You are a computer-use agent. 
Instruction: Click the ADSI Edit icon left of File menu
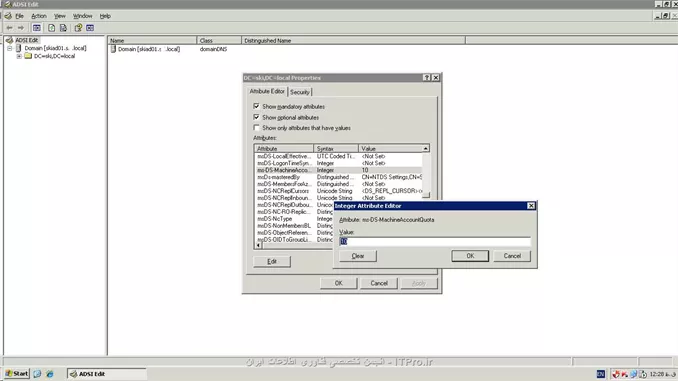[x=8, y=16]
